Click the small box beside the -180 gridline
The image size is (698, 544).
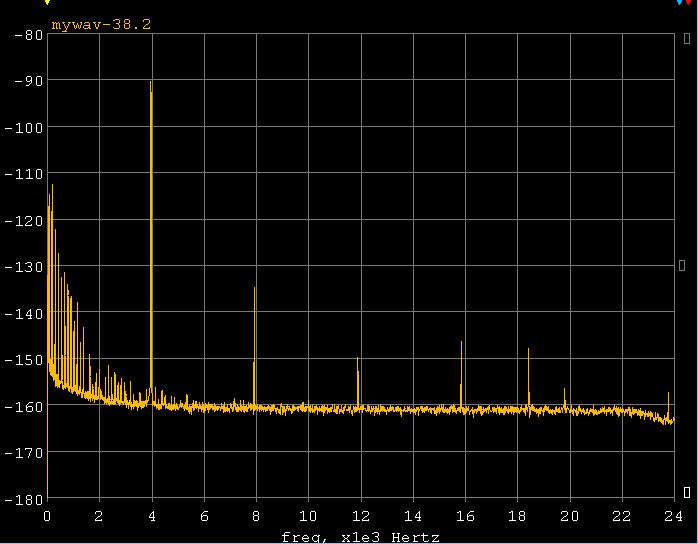click(687, 492)
